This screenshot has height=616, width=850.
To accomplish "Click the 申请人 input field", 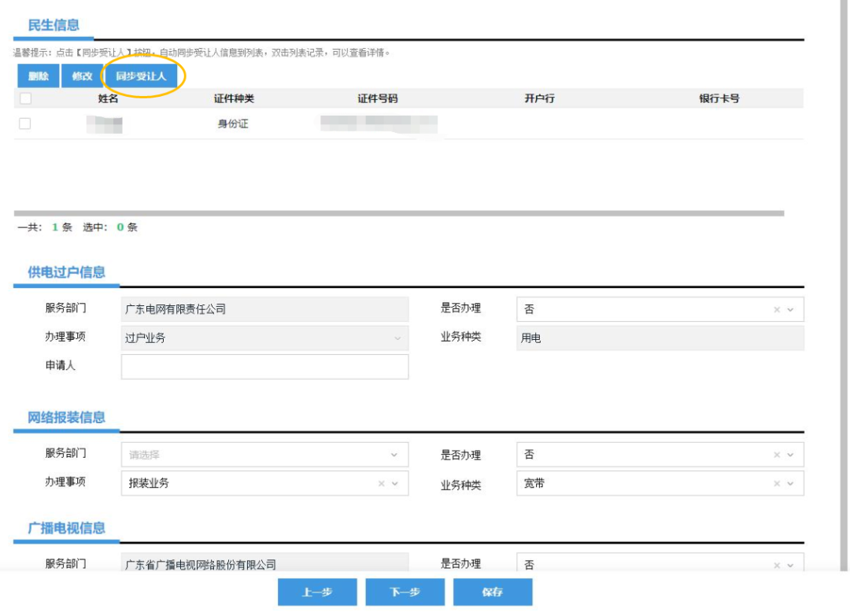I will click(264, 367).
